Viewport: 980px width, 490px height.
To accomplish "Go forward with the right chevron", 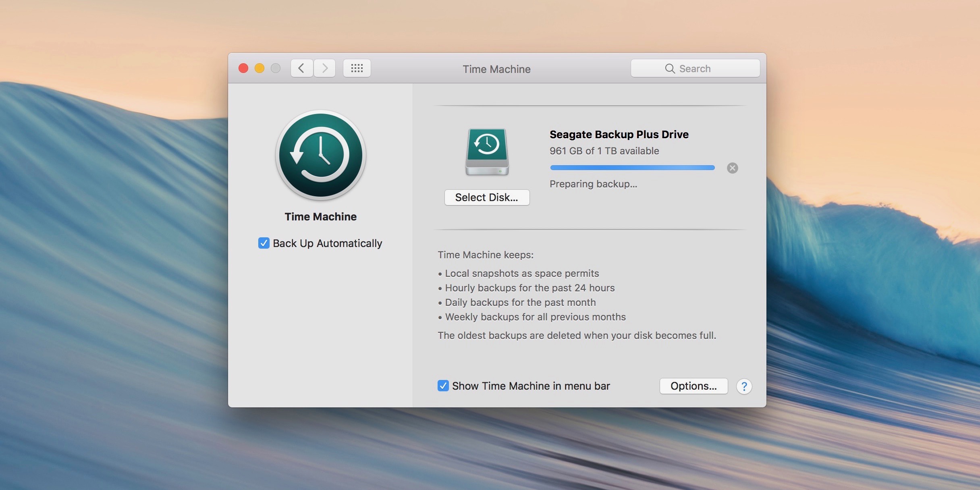I will coord(325,68).
